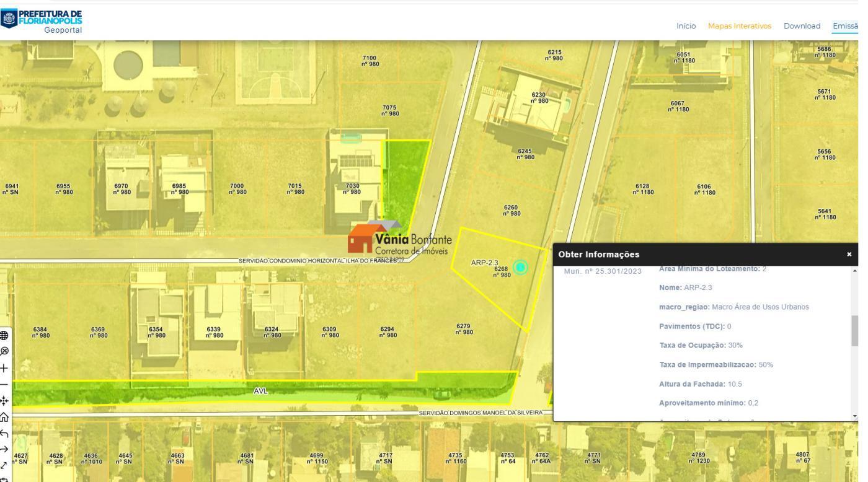Click 'Taxa de Impermeabilizacao: 50%' row

click(x=716, y=364)
